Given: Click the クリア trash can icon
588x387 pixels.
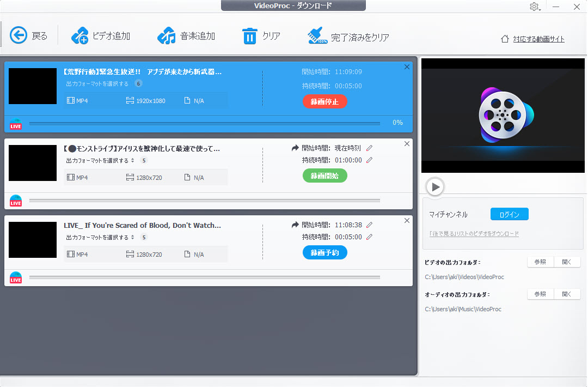Looking at the screenshot, I should click(x=250, y=36).
